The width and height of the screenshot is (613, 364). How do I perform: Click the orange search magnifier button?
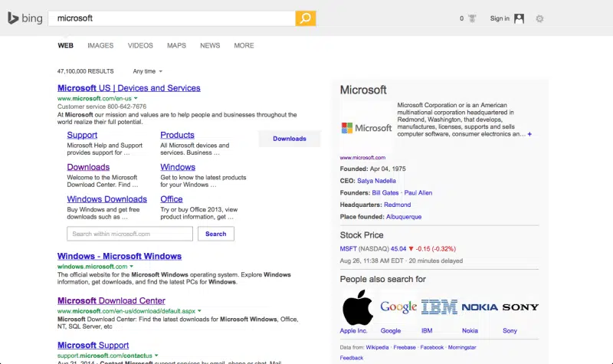(x=305, y=18)
